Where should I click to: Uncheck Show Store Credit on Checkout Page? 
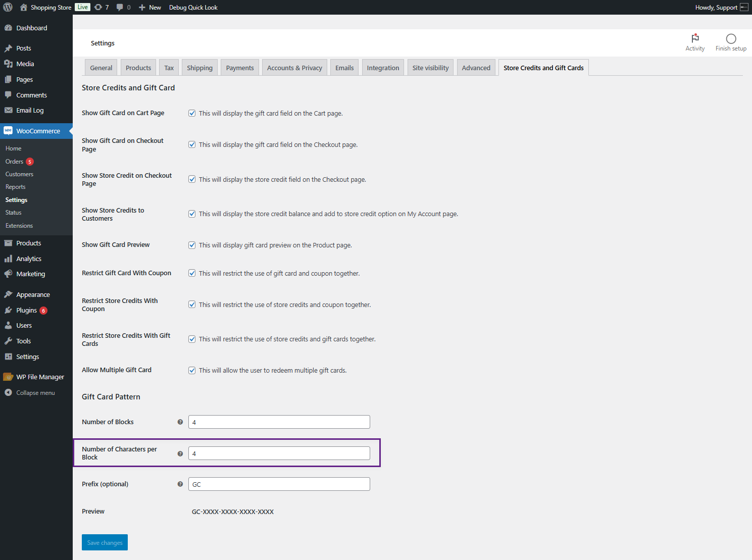click(192, 179)
